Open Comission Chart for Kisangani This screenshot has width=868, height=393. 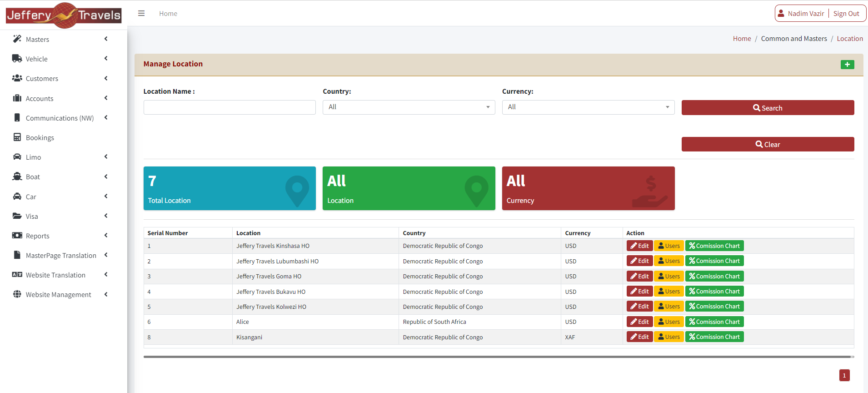click(x=714, y=337)
